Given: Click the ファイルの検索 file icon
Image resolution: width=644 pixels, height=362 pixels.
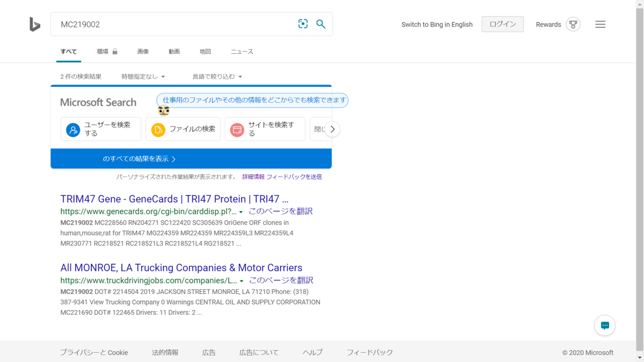Looking at the screenshot, I should (x=158, y=129).
